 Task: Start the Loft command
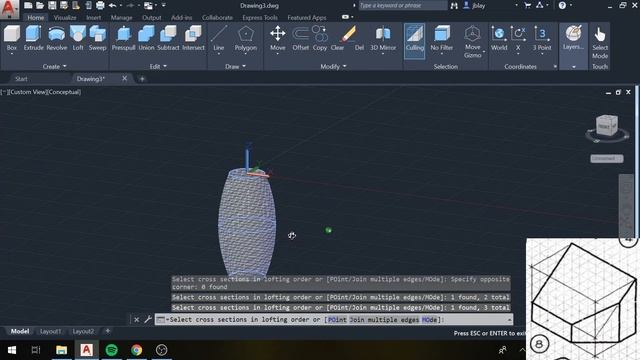pos(78,38)
